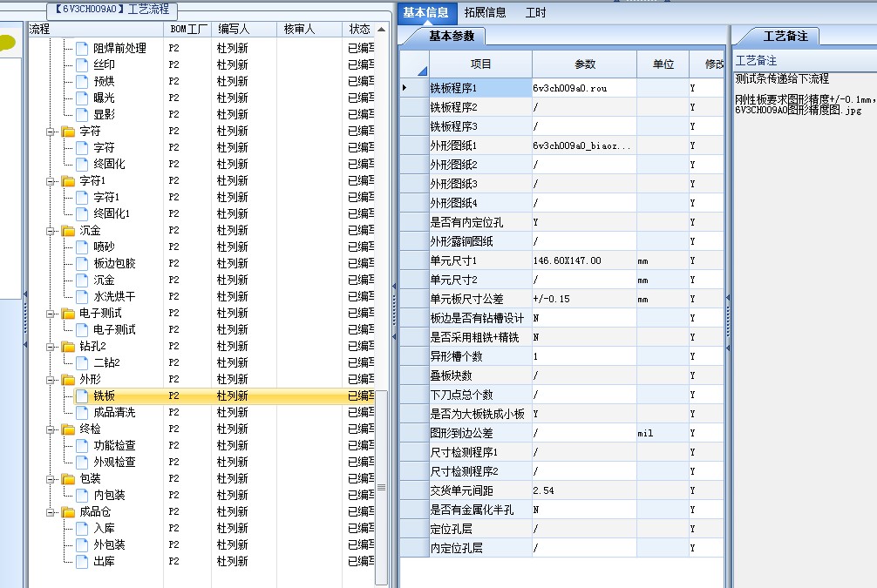The height and width of the screenshot is (588, 877).
Task: Collapse the 终检 tree node
Action: click(51, 429)
